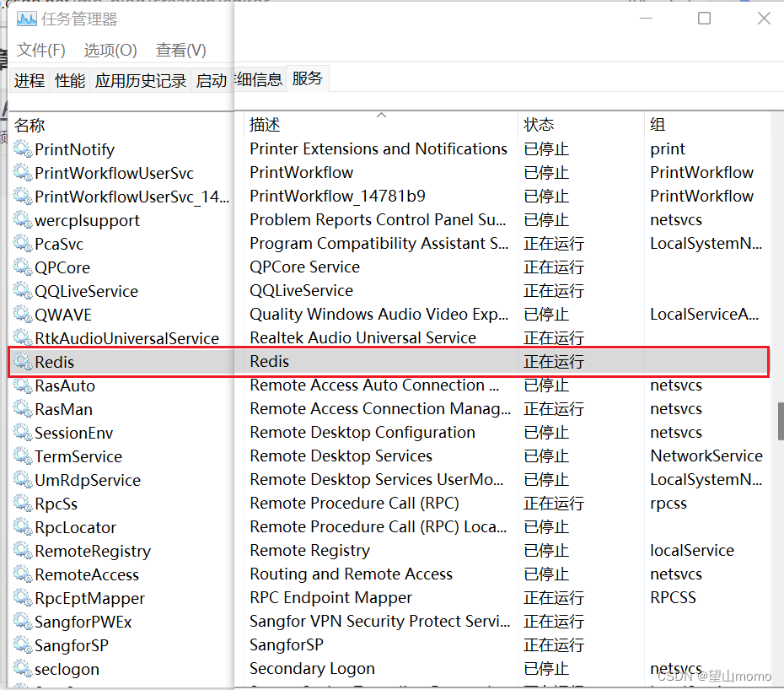Select Remote Desktop Configuration description
Screen dimensions: 784x690
pyautogui.click(x=362, y=432)
